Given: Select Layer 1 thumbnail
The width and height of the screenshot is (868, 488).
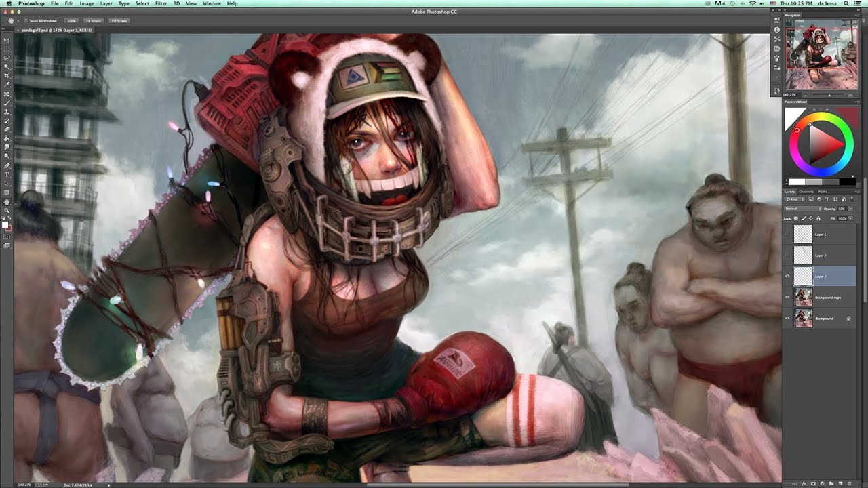Looking at the screenshot, I should pos(804,234).
